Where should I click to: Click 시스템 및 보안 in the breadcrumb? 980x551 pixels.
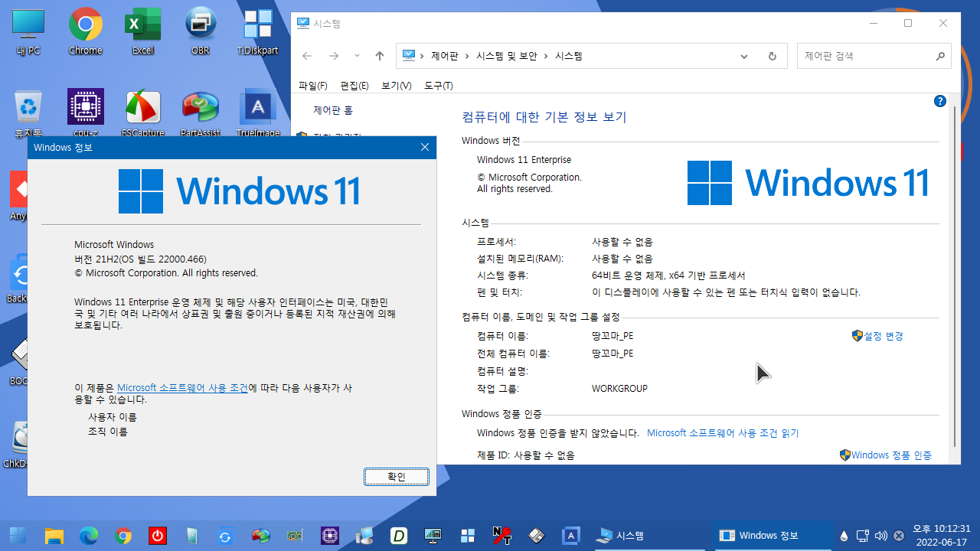click(506, 56)
